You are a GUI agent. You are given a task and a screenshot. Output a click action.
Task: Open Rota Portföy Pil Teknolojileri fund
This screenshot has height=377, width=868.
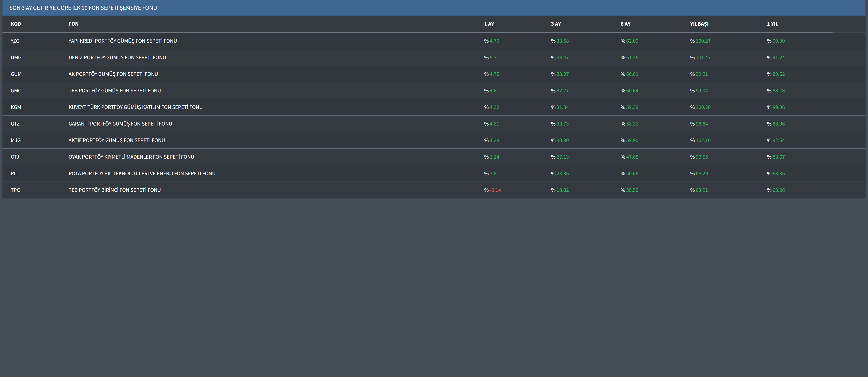pos(142,173)
